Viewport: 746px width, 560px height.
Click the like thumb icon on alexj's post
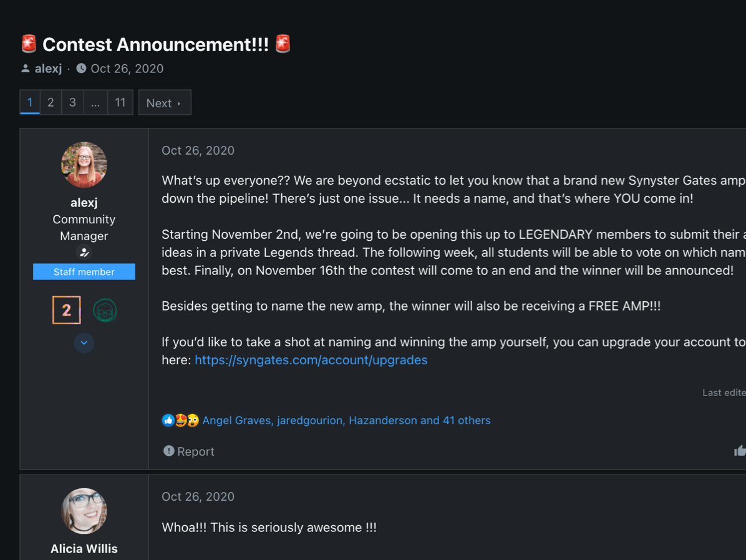click(x=740, y=451)
